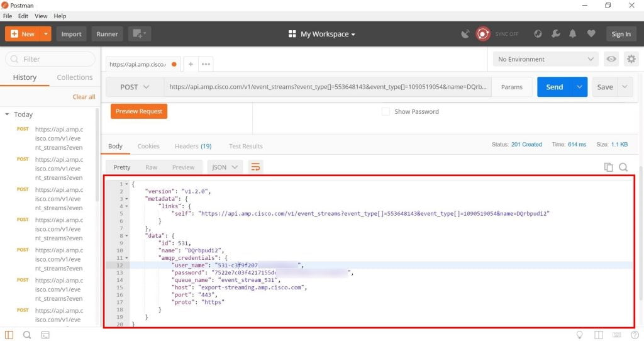Focus the Filter search field
The image size is (644, 341).
click(x=50, y=59)
